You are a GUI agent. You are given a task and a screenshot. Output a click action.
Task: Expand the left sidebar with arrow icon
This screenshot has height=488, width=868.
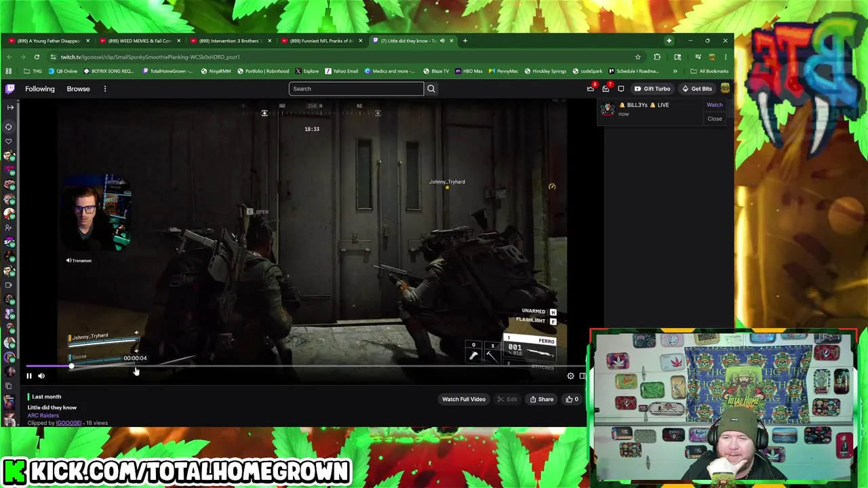[x=10, y=107]
